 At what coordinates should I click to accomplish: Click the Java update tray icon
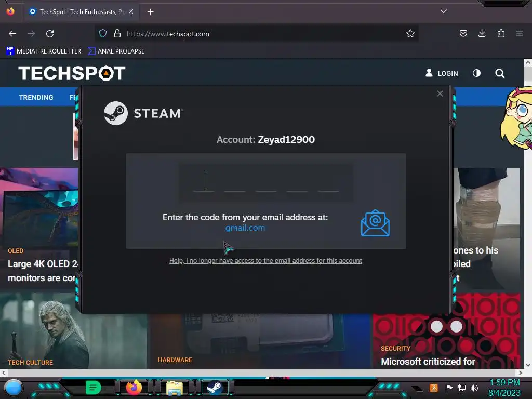pos(434,388)
